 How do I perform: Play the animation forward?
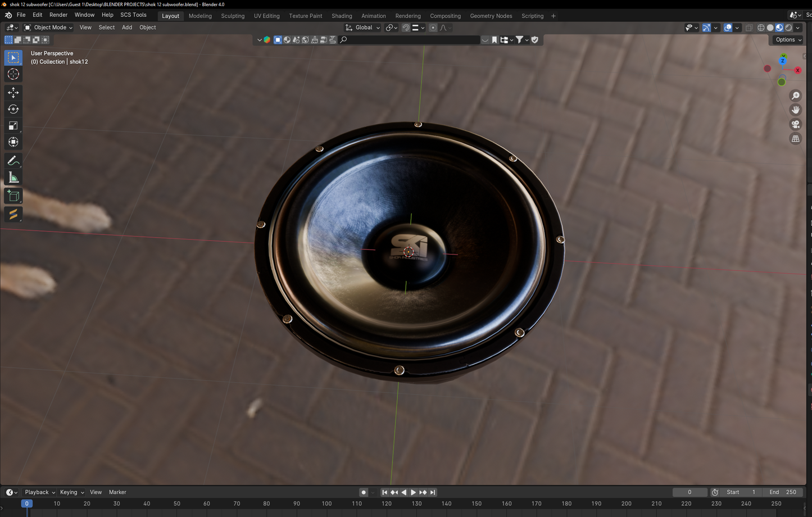point(413,492)
